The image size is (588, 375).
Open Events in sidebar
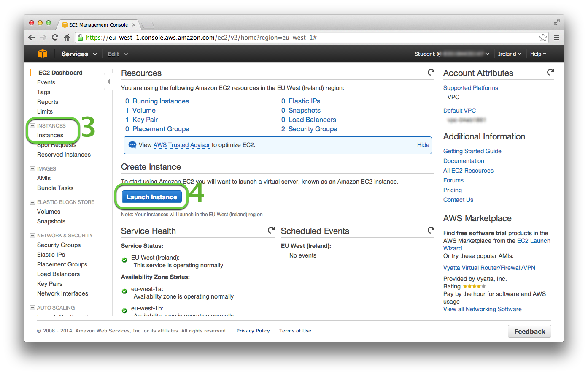click(x=46, y=82)
